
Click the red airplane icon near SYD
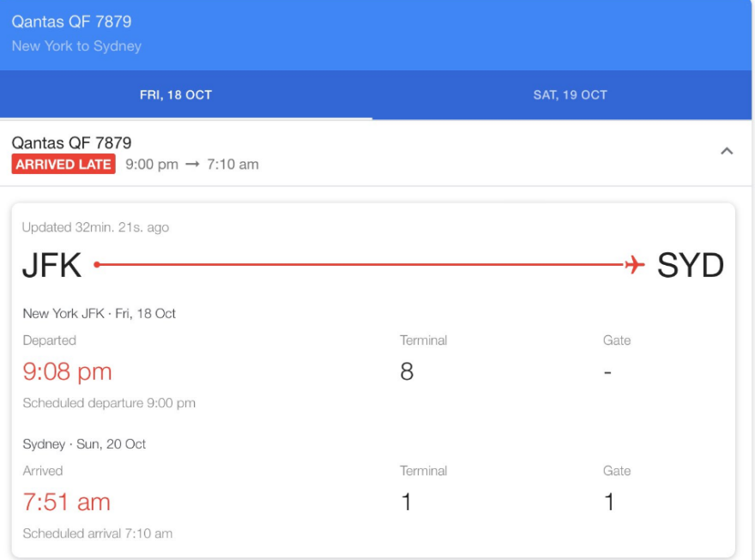(x=634, y=265)
